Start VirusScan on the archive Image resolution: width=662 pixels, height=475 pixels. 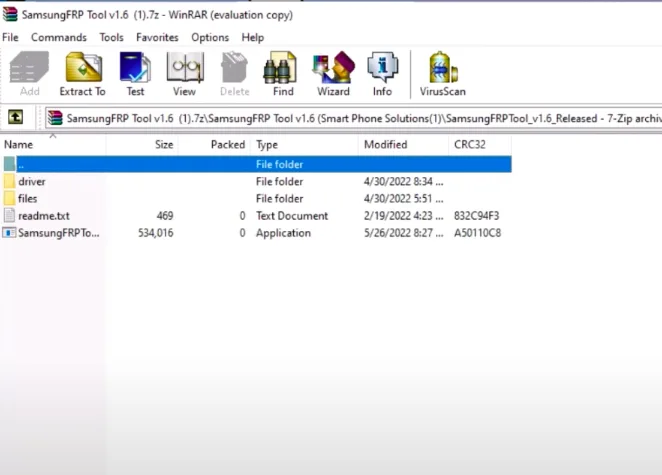pyautogui.click(x=442, y=74)
